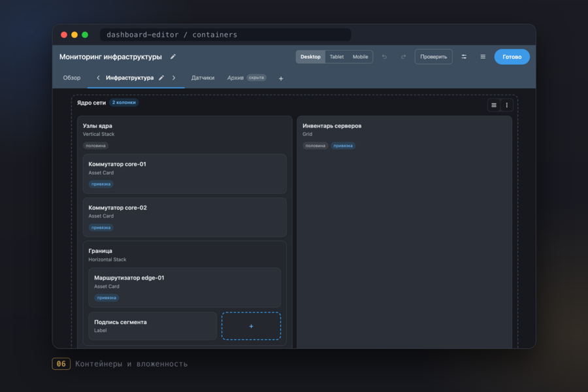The height and width of the screenshot is (392, 588).
Task: Switch preview to Mobile mode
Action: (361, 57)
